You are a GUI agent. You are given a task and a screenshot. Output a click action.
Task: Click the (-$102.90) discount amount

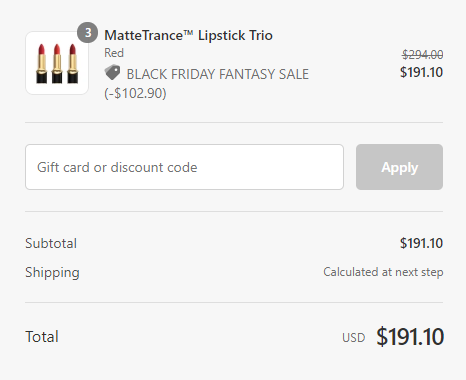click(x=135, y=93)
